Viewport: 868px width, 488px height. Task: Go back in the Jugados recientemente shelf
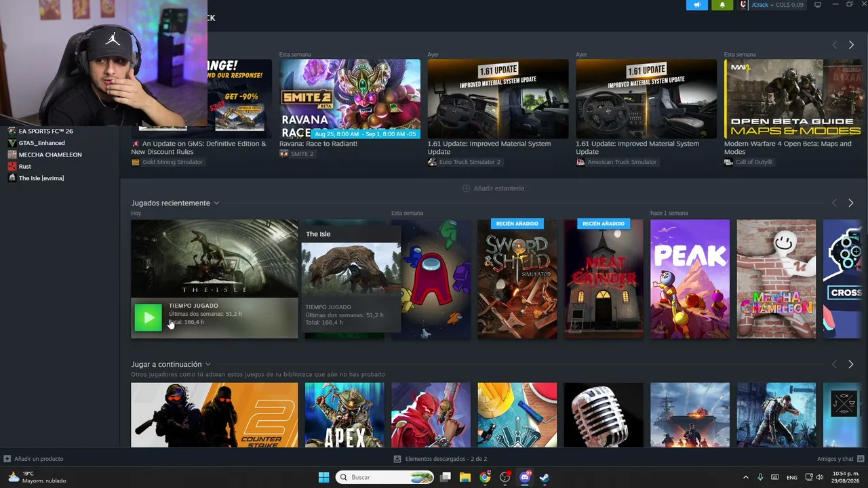tap(835, 203)
